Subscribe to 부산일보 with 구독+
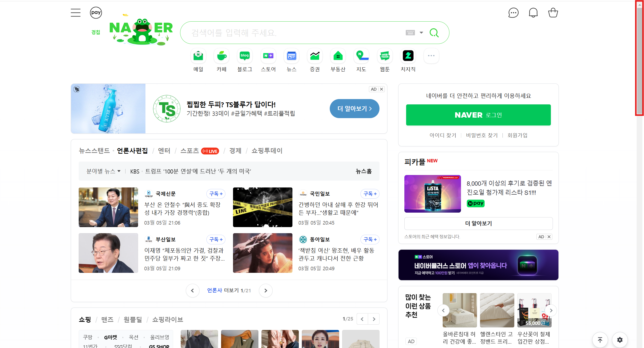644x348 pixels. pos(216,240)
